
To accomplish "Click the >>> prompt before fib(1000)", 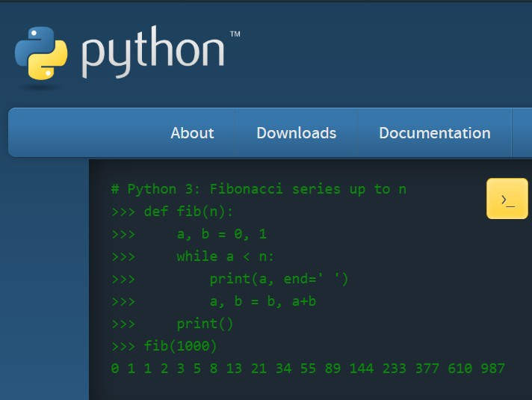I will [x=123, y=346].
